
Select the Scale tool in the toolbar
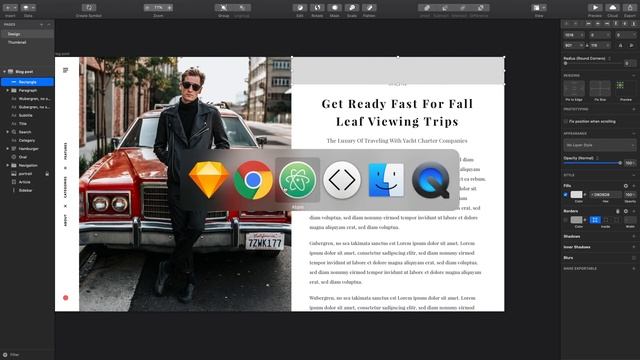[352, 8]
